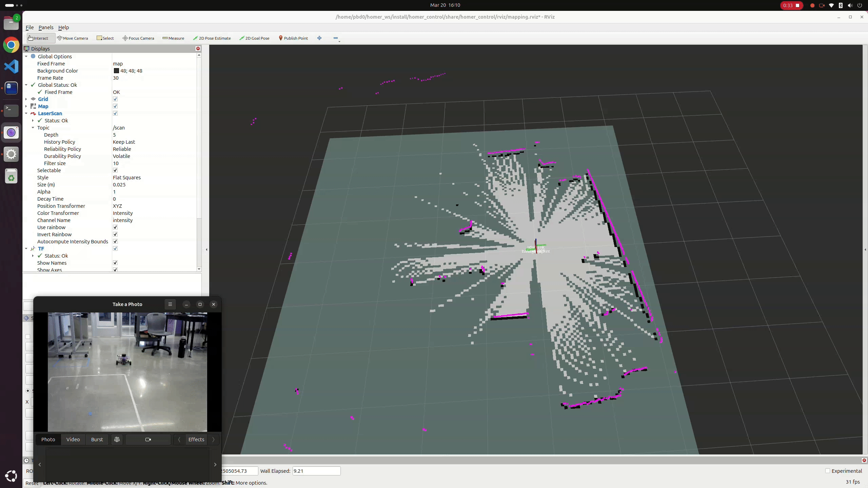Pick the Measure tool

click(x=173, y=38)
